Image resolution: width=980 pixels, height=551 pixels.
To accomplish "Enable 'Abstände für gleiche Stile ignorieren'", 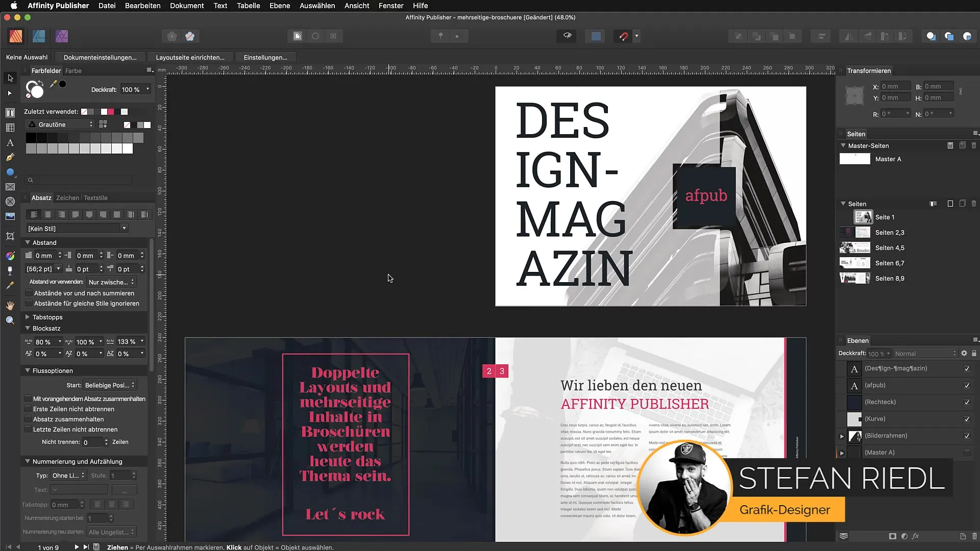I will click(29, 304).
